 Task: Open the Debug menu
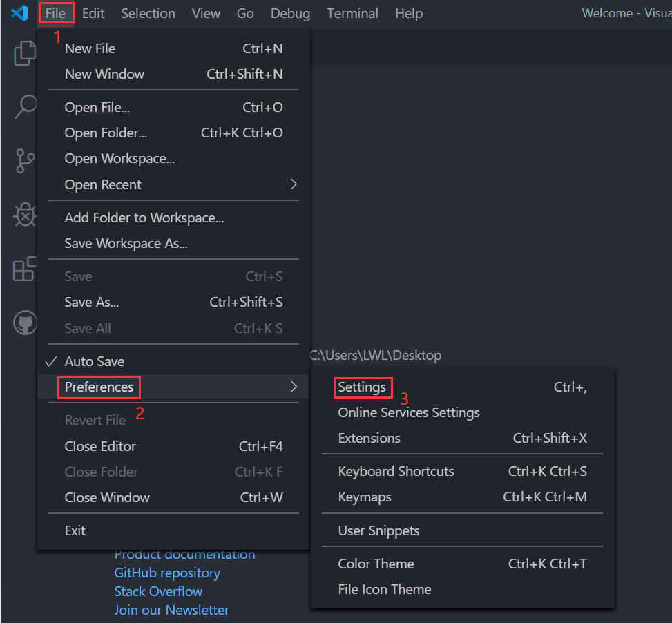pos(290,13)
